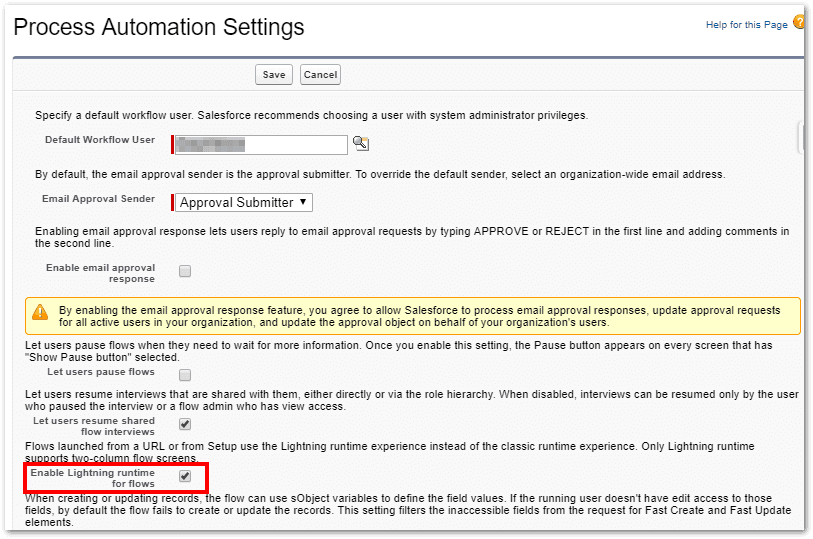The height and width of the screenshot is (539, 813).
Task: Click the orange help question mark icon
Action: click(799, 22)
